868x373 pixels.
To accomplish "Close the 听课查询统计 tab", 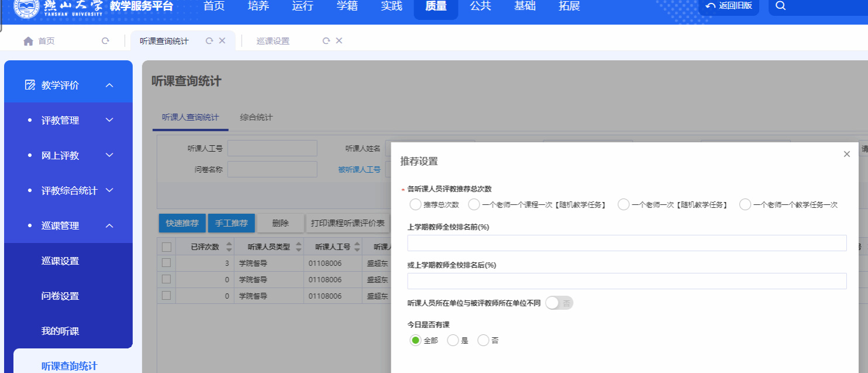I will (x=222, y=41).
